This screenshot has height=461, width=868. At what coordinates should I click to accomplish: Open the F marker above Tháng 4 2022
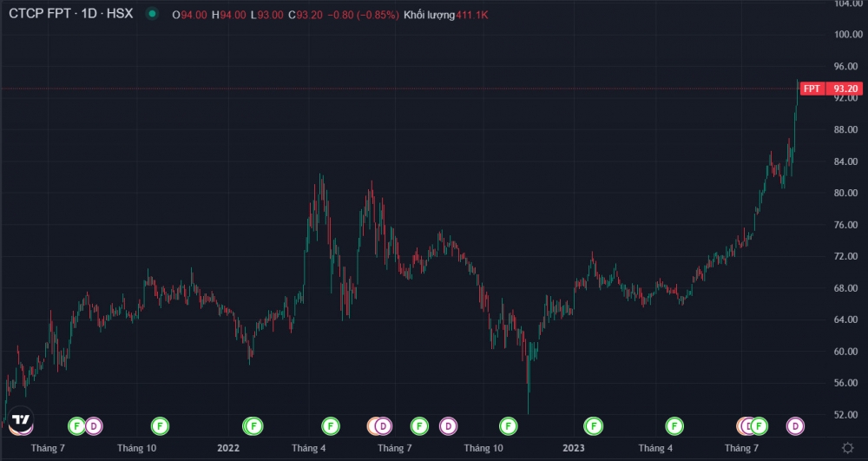pyautogui.click(x=330, y=425)
